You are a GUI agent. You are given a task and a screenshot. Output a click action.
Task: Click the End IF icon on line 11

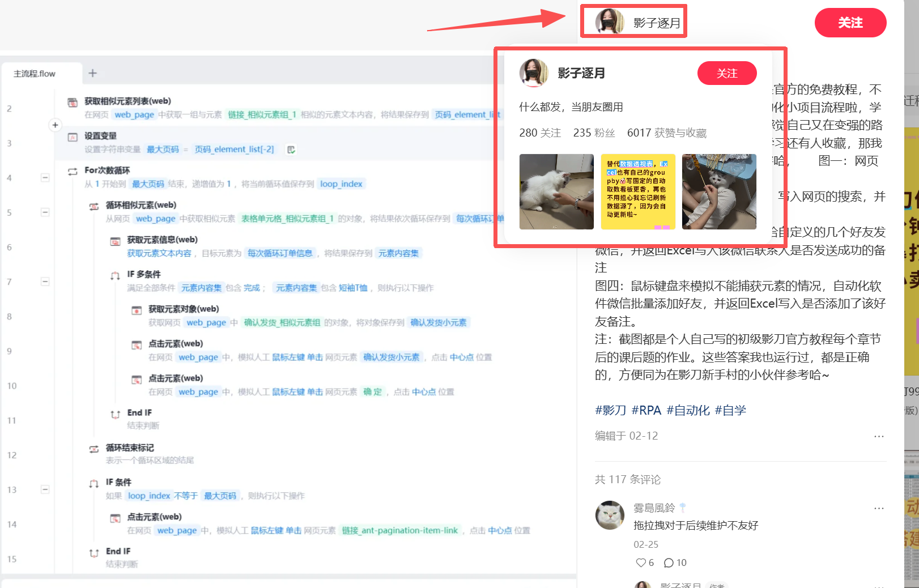tap(115, 414)
